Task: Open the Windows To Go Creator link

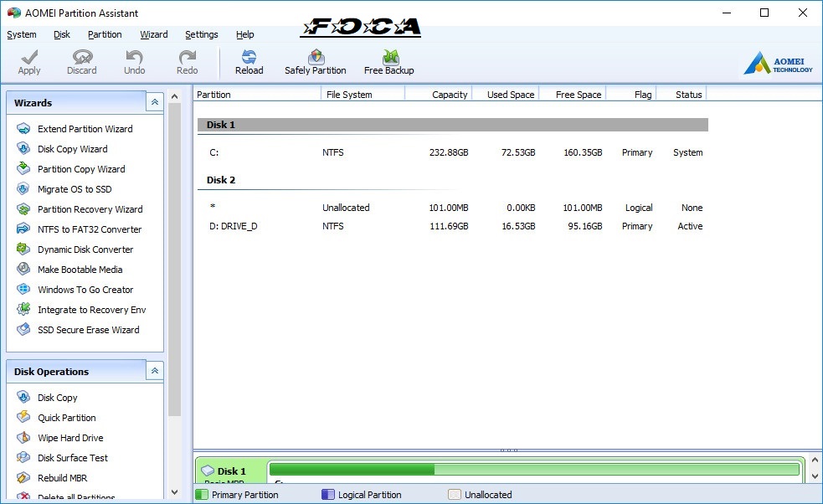Action: (x=85, y=290)
